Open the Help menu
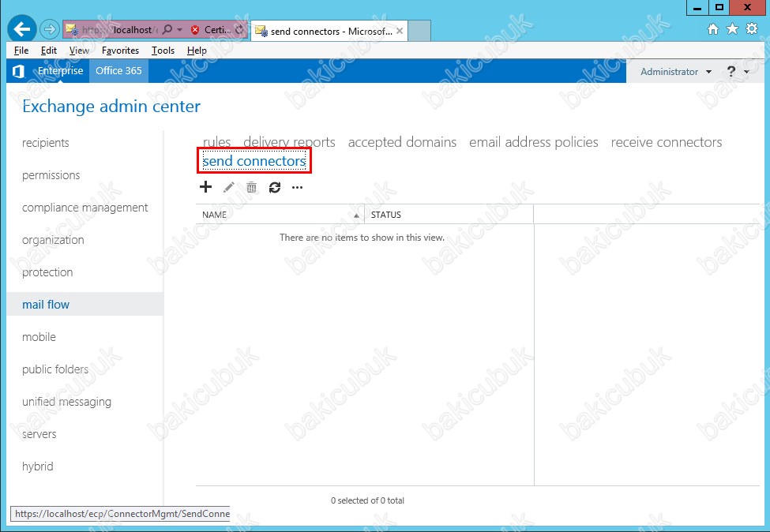The image size is (770, 532). click(x=197, y=51)
